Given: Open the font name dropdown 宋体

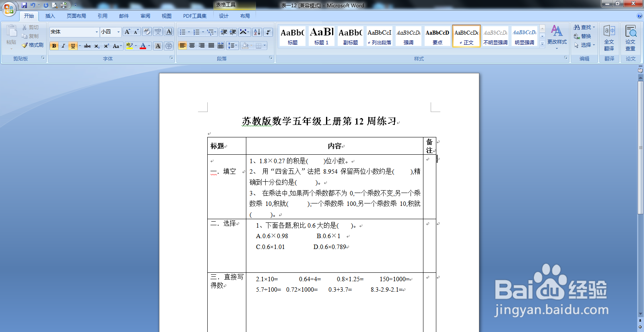Looking at the screenshot, I should [x=97, y=32].
